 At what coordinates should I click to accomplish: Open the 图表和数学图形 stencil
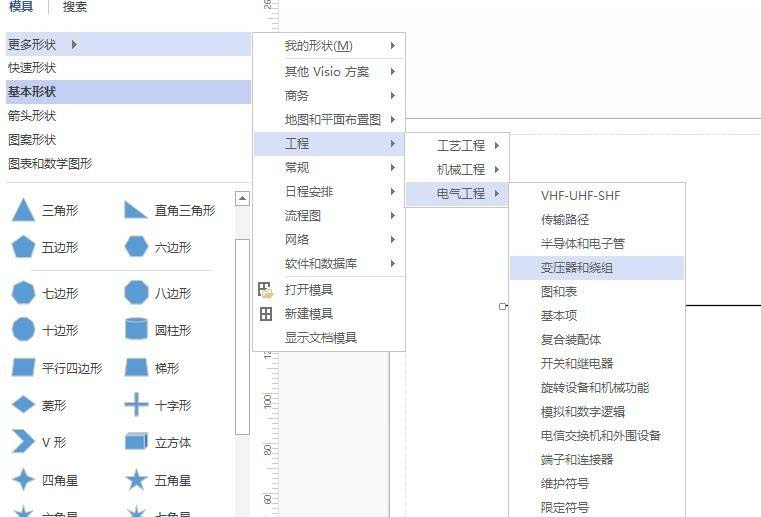pyautogui.click(x=128, y=164)
